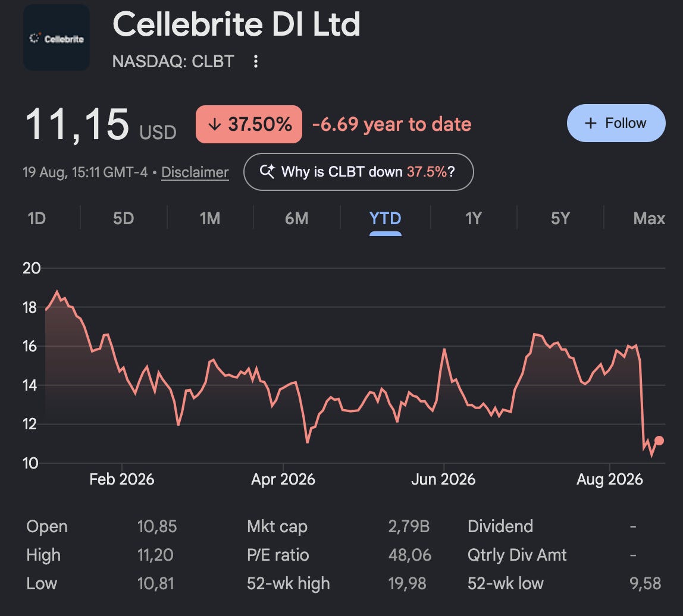The image size is (683, 616).
Task: Click the Mkt cap value 2,79B
Action: coord(409,526)
